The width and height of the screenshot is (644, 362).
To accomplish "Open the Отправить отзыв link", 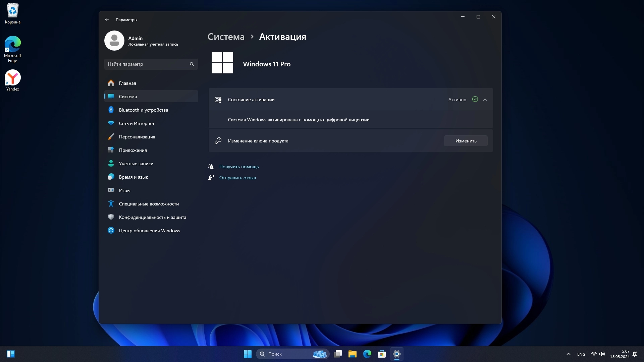I will tap(237, 178).
